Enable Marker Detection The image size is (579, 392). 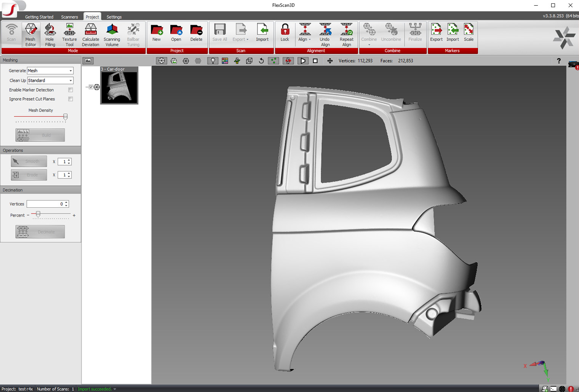[70, 90]
